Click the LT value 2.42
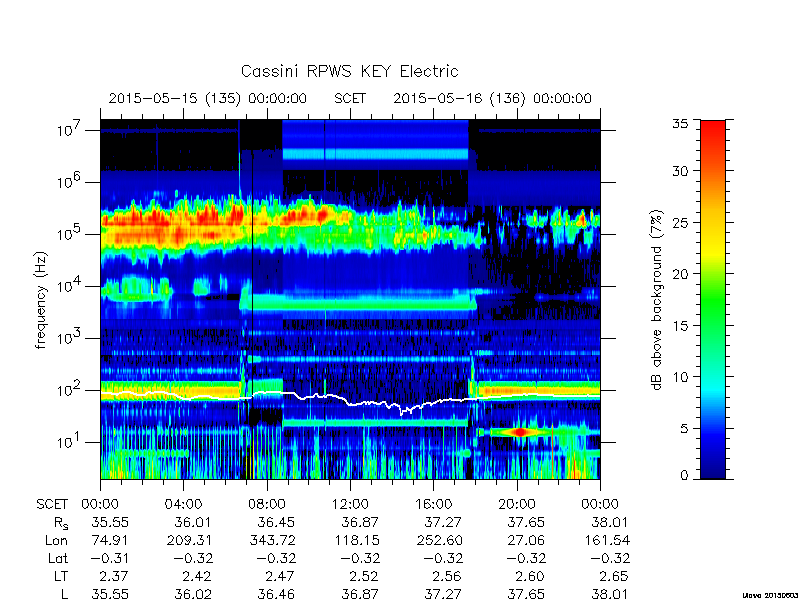 click(x=196, y=577)
